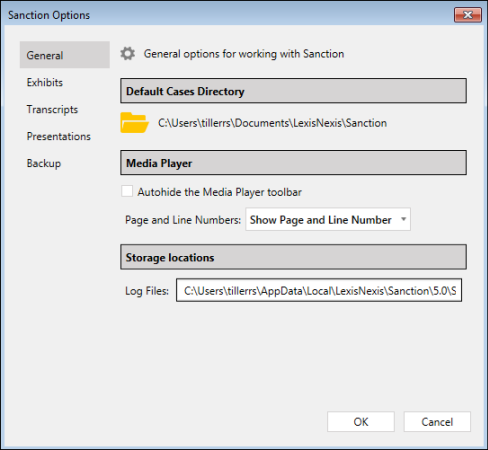Click the Media Player section header
This screenshot has height=450, width=488.
click(x=293, y=163)
